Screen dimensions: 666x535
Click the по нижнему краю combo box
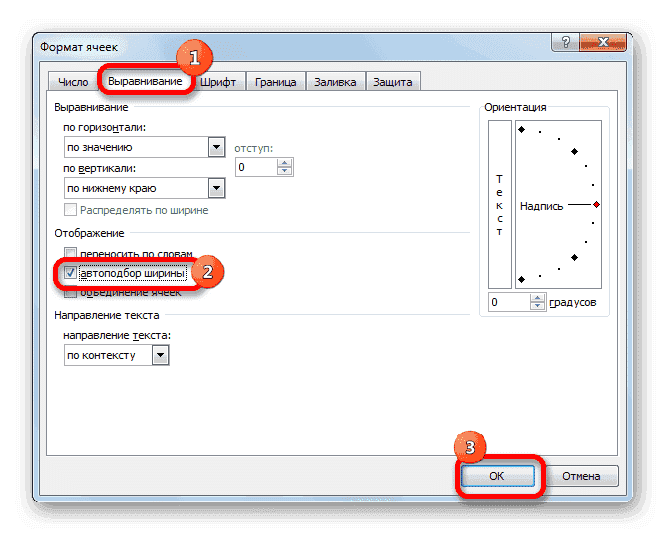pos(144,188)
